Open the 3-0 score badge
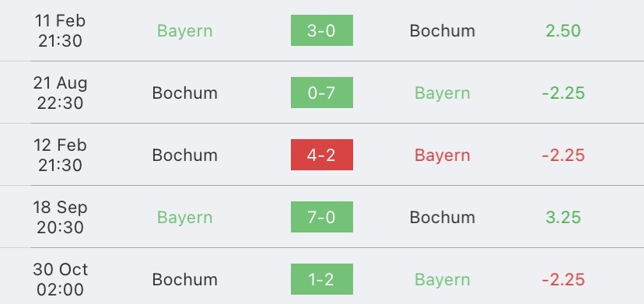644x304 pixels. 321,30
